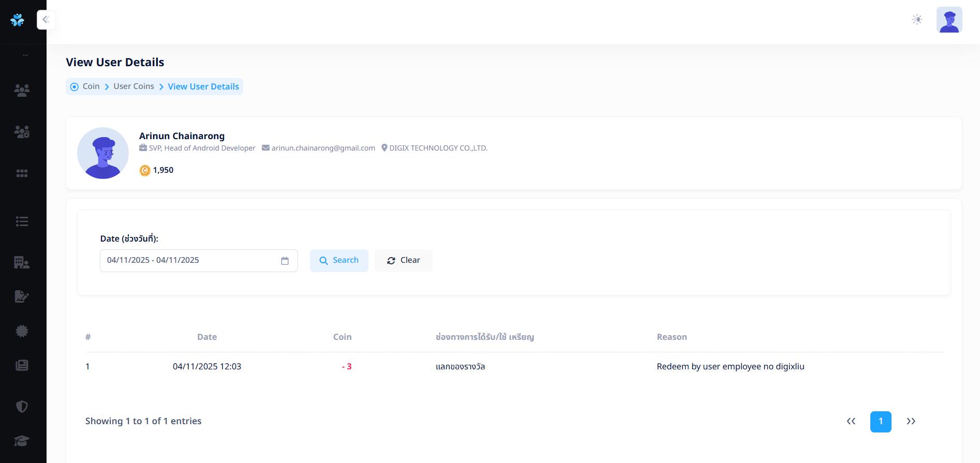Image resolution: width=980 pixels, height=463 pixels.
Task: Open the graduation cap sidebar icon
Action: [x=22, y=441]
